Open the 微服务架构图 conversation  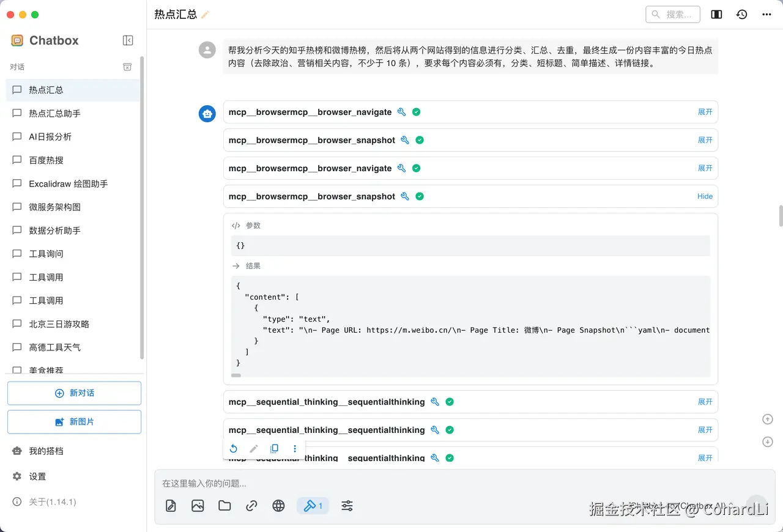click(x=73, y=207)
